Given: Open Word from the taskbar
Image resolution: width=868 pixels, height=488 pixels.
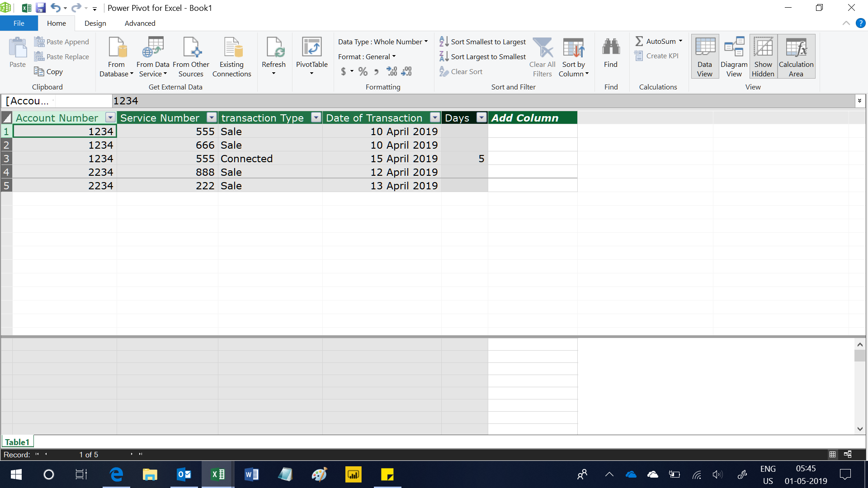Looking at the screenshot, I should click(251, 474).
